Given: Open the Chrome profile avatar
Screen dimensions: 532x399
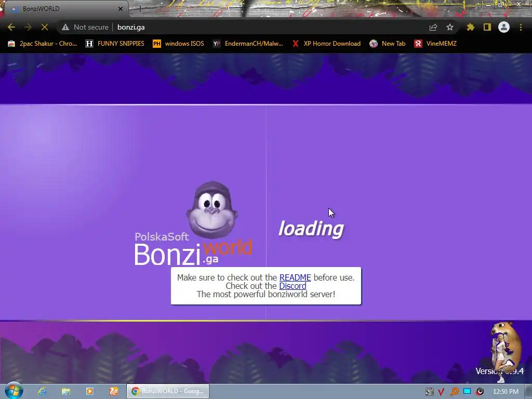Looking at the screenshot, I should coord(504,27).
